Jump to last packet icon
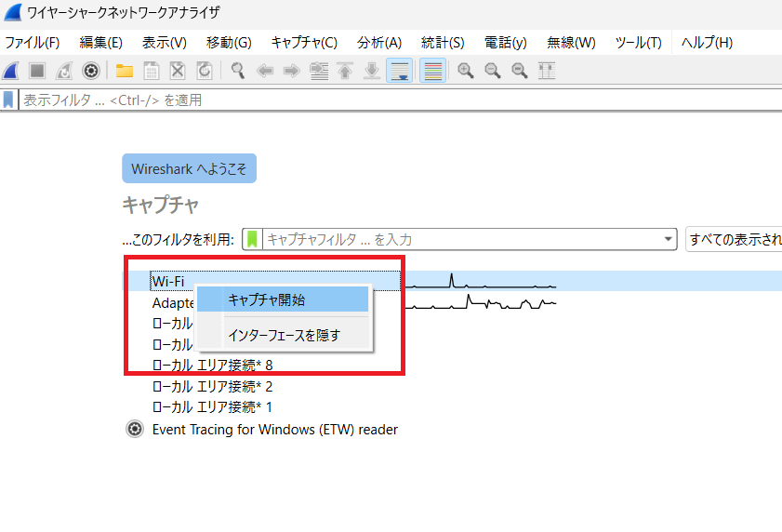 [x=372, y=71]
